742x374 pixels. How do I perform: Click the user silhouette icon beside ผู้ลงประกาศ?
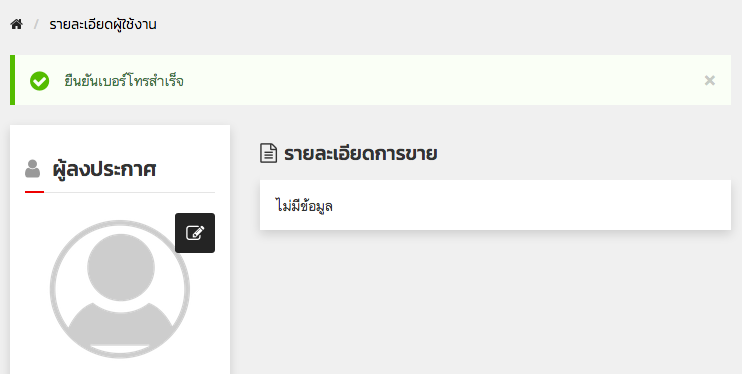(32, 169)
